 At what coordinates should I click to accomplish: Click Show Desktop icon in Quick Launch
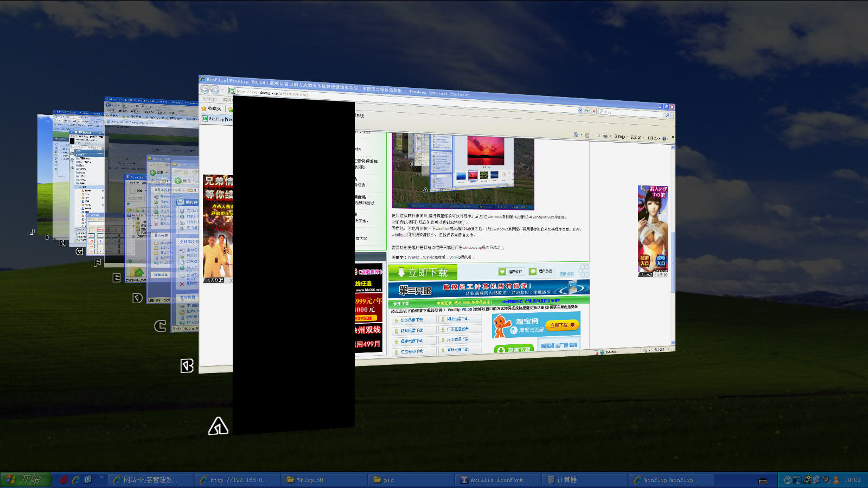point(88,480)
